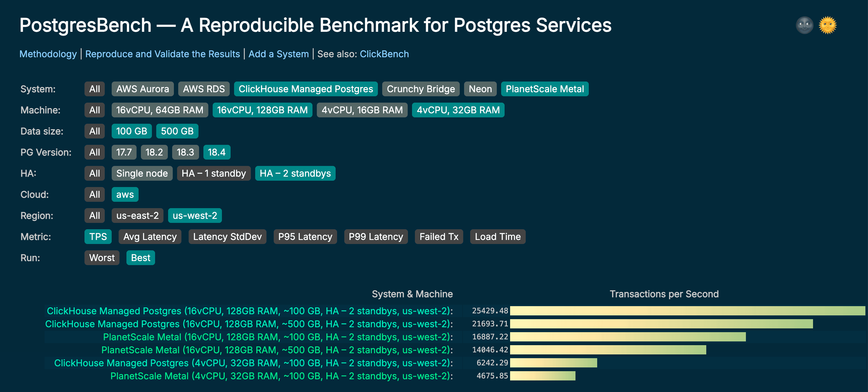Toggle the 100 GB data size filter
The width and height of the screenshot is (868, 392).
[x=131, y=131]
